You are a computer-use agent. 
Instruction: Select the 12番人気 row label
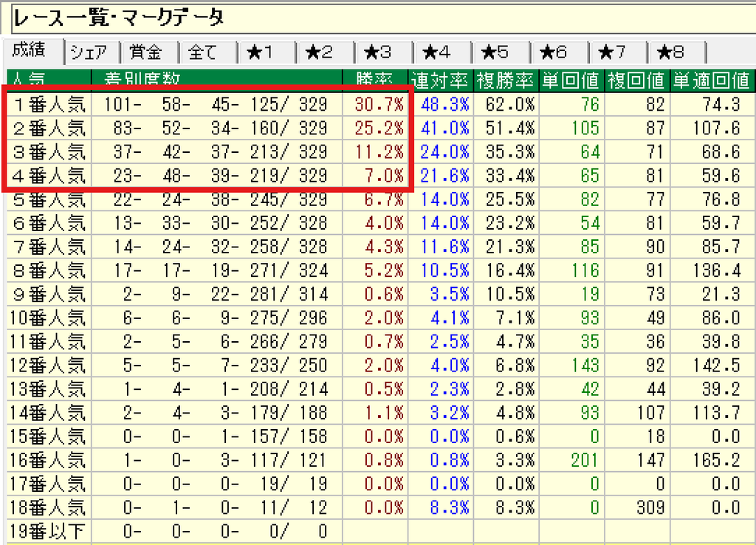pos(49,365)
